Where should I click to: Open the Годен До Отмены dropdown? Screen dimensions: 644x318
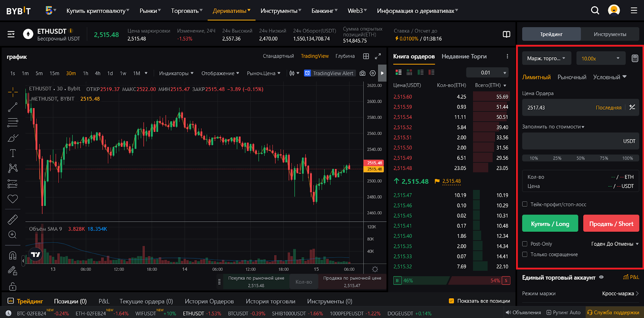click(x=615, y=244)
